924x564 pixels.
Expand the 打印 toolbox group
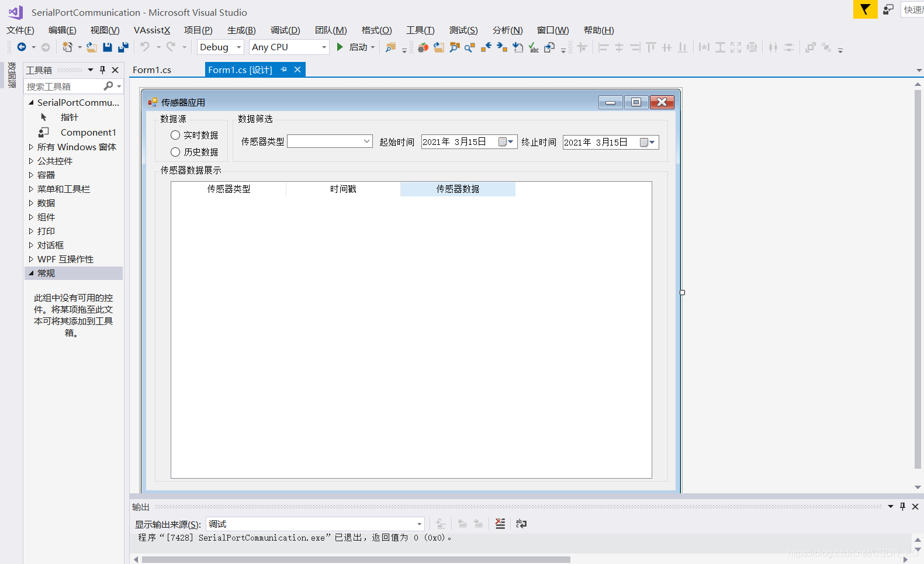(31, 231)
